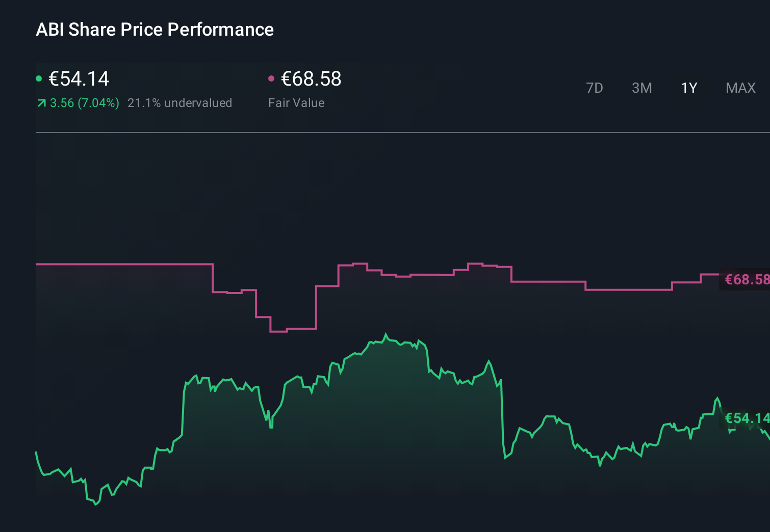Expand the MAX historical range
The height and width of the screenshot is (532, 770).
point(740,88)
